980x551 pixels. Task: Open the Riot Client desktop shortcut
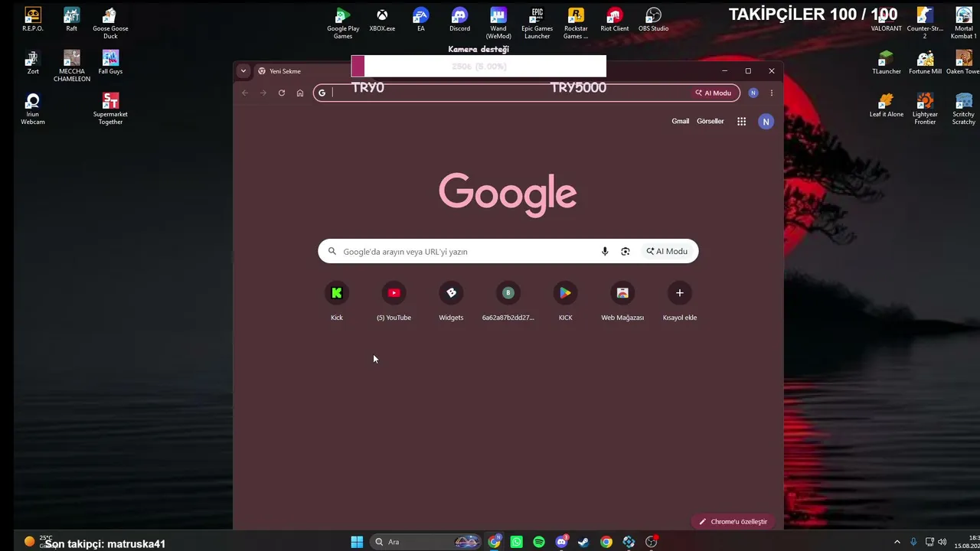point(615,20)
